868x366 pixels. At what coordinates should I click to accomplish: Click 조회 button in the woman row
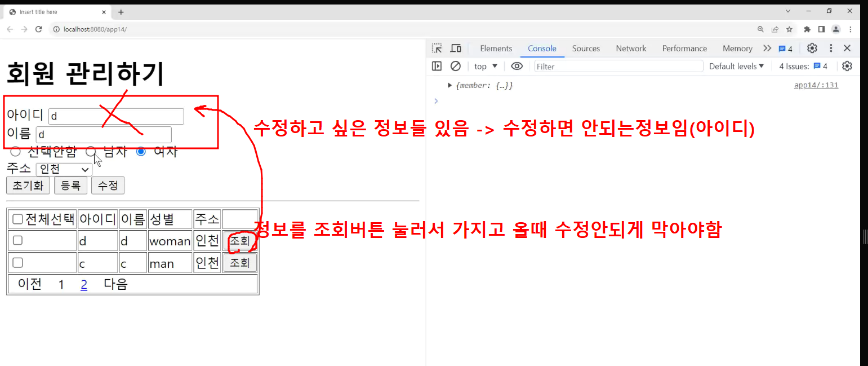[x=240, y=241]
